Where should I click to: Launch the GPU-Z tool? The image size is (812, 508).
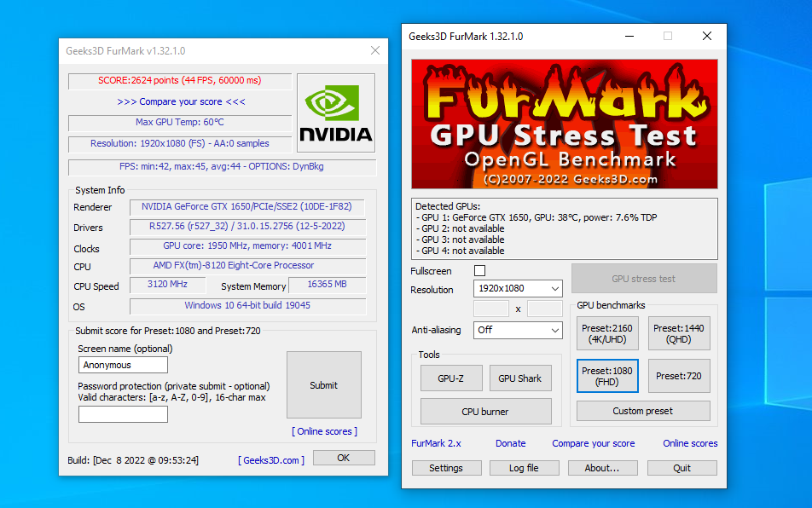click(451, 378)
